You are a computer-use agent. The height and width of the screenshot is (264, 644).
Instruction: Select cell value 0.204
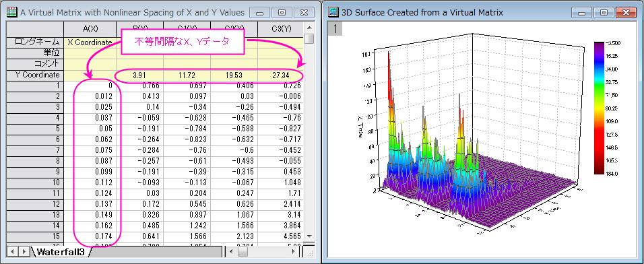click(x=187, y=193)
